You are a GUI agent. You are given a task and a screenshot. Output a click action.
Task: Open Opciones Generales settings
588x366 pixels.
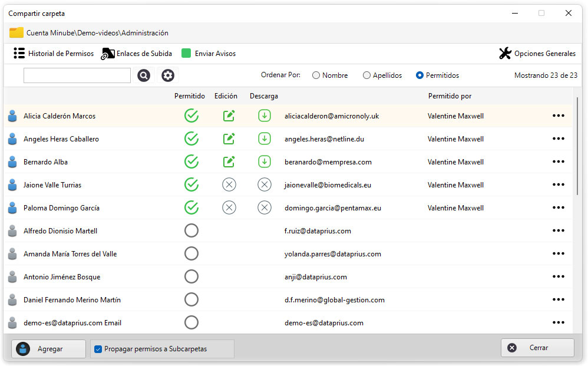(x=537, y=54)
